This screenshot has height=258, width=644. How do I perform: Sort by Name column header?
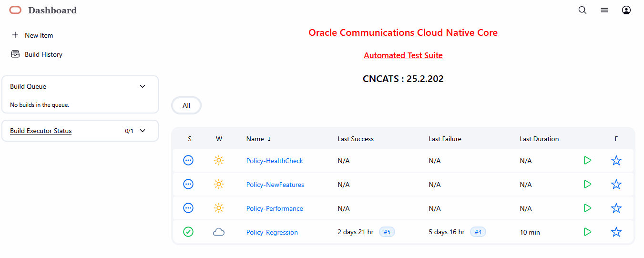pos(258,139)
